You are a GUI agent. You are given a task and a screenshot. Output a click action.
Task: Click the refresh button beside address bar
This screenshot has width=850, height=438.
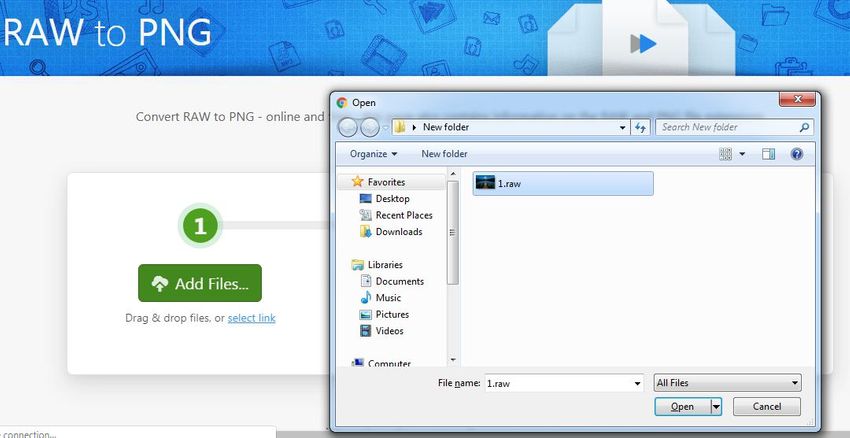coord(641,127)
